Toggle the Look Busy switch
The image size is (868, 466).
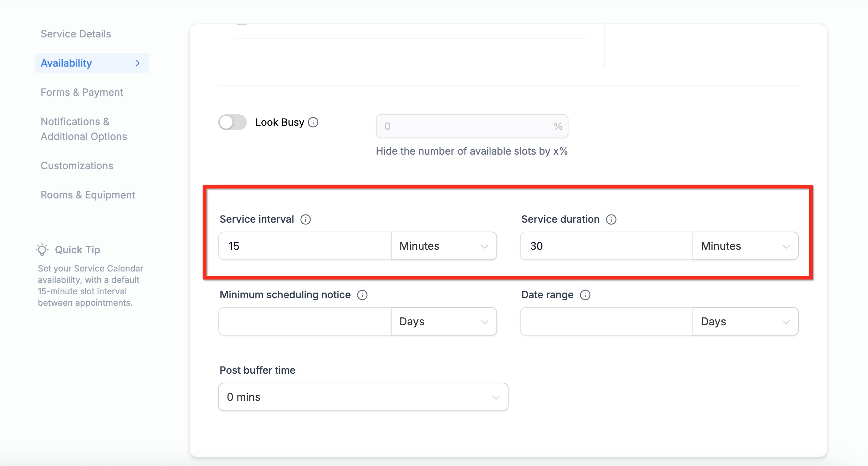233,122
